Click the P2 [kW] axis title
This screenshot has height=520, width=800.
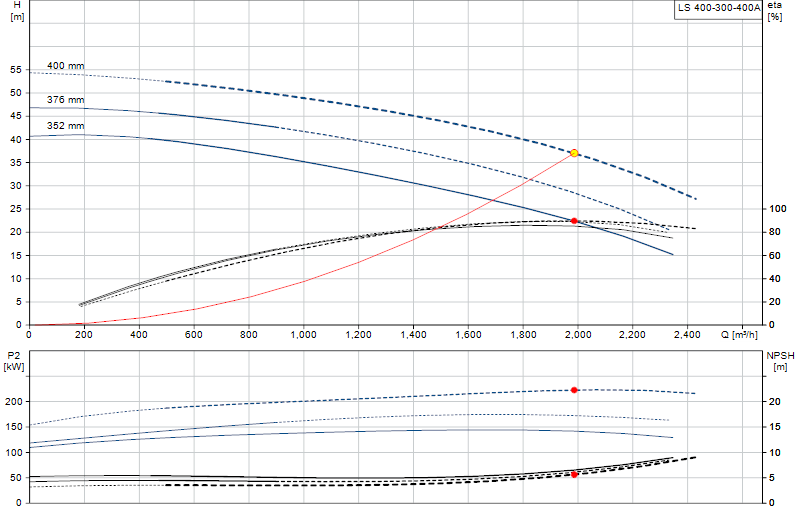(x=14, y=361)
